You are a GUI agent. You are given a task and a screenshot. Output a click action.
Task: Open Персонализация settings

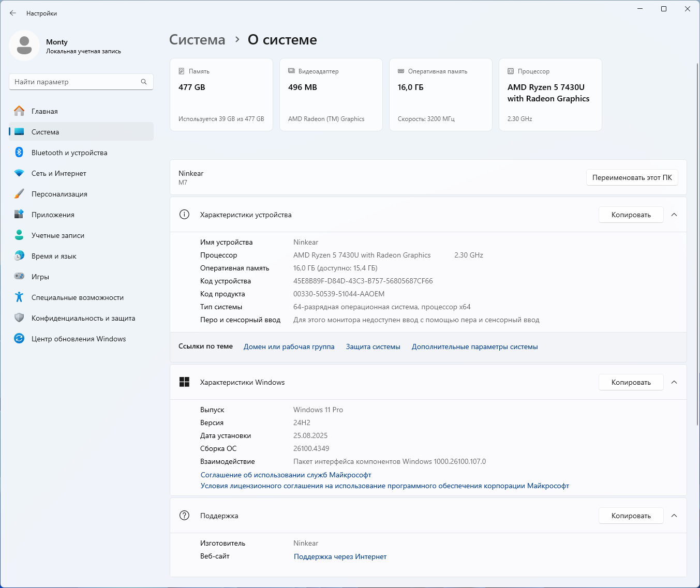click(81, 194)
